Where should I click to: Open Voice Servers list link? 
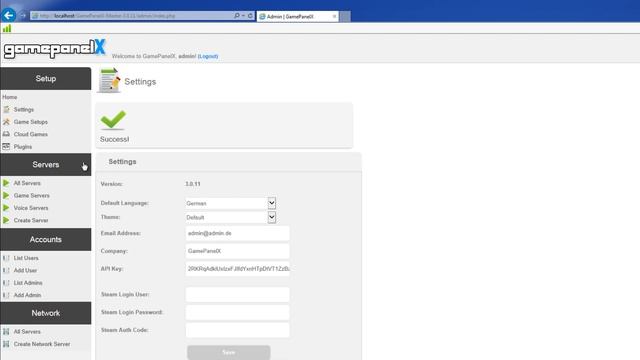[x=31, y=208]
